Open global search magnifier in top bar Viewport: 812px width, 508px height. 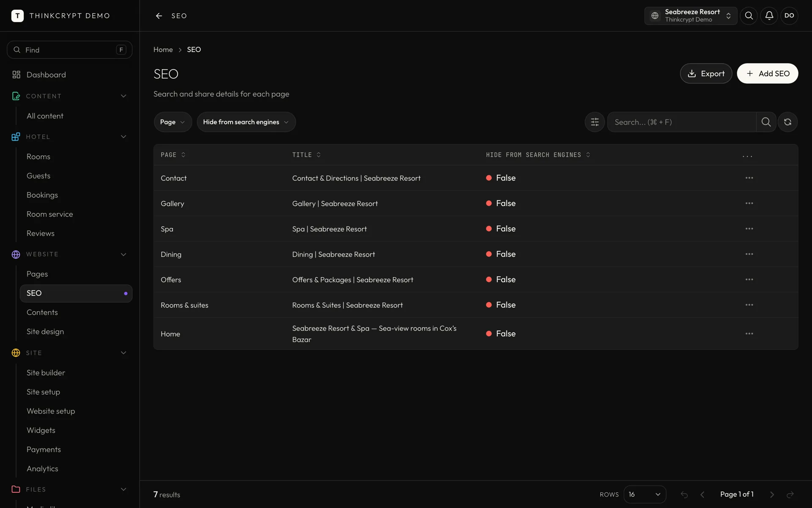pos(749,16)
